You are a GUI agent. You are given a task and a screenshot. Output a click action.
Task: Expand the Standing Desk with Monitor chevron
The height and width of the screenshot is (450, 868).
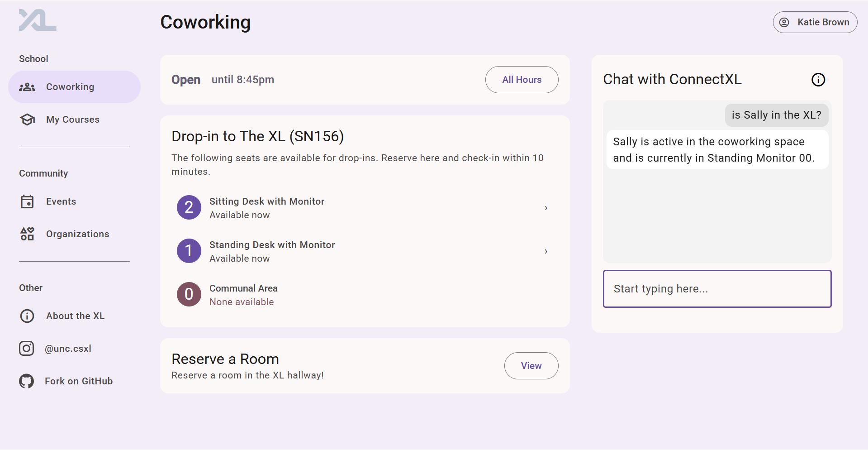click(x=546, y=251)
